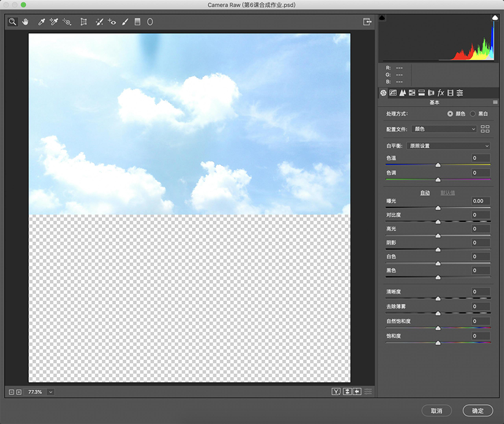Toggle the highlight clipping warning

click(495, 18)
